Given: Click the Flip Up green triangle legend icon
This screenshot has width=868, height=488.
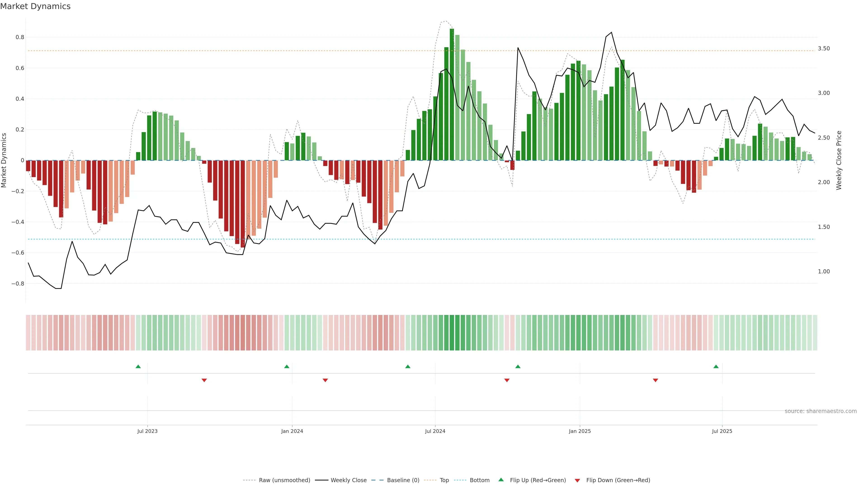Looking at the screenshot, I should [x=501, y=480].
